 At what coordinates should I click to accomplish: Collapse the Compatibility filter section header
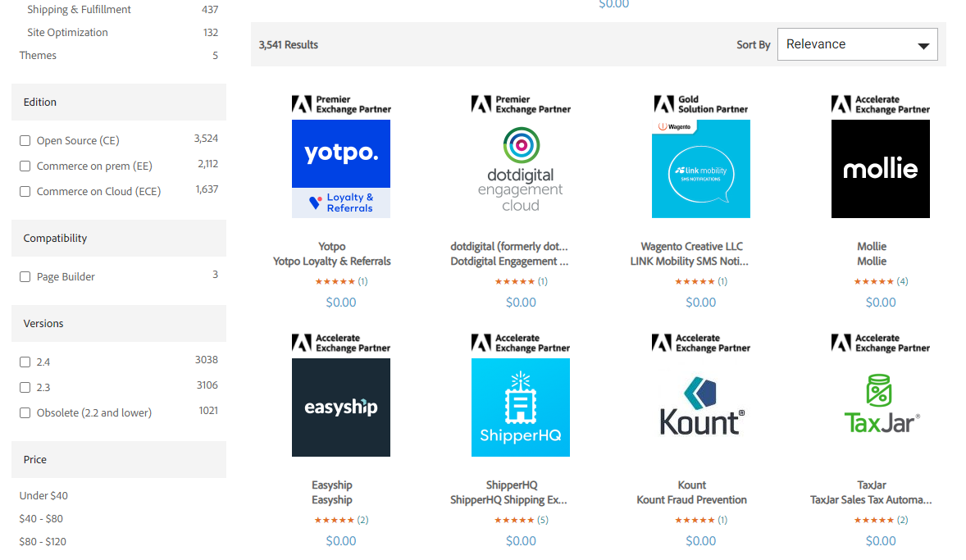point(119,239)
